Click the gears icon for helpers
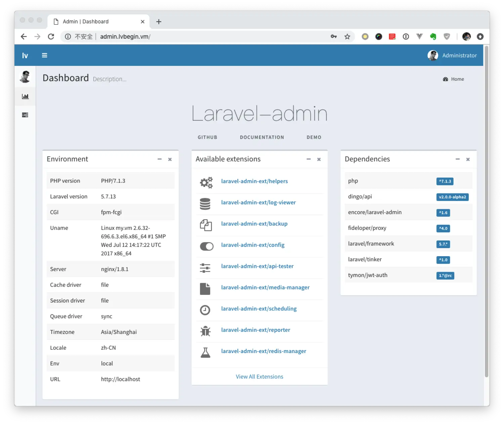Image resolution: width=504 pixels, height=424 pixels. pos(206,182)
